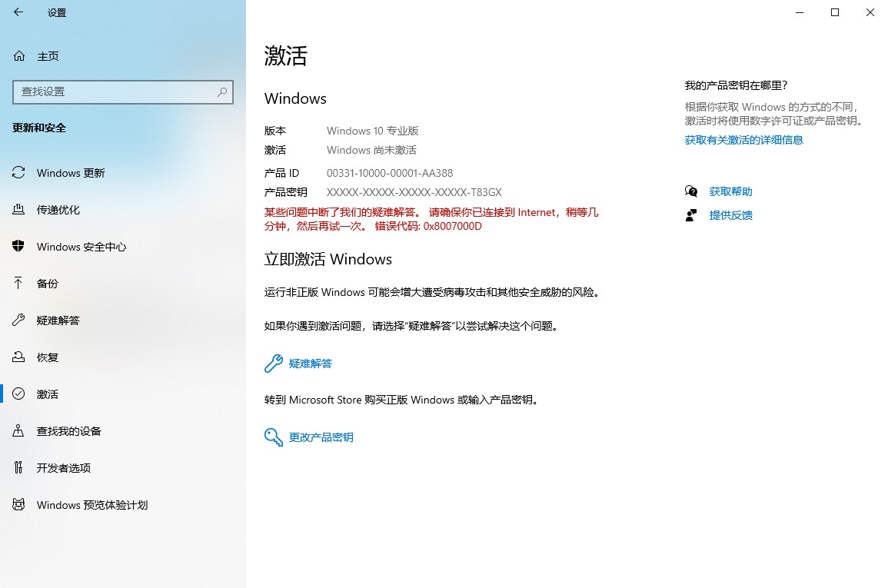This screenshot has width=888, height=588.
Task: Click the 获取帮助 chat bubble icon
Action: 691,191
